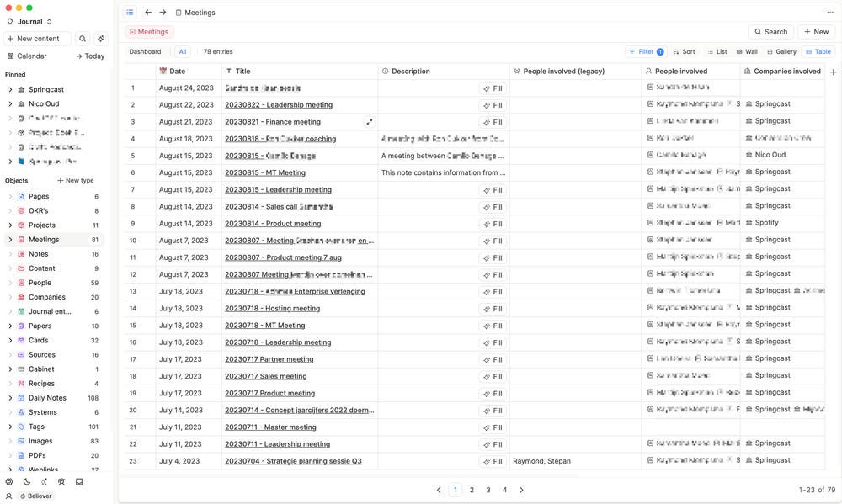Open Companies in the sidebar
The width and height of the screenshot is (842, 504).
47,297
